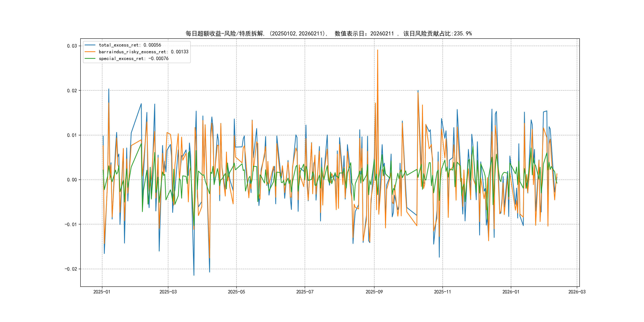Select the total_excess_ret: 0.00056 legend label

[130, 45]
